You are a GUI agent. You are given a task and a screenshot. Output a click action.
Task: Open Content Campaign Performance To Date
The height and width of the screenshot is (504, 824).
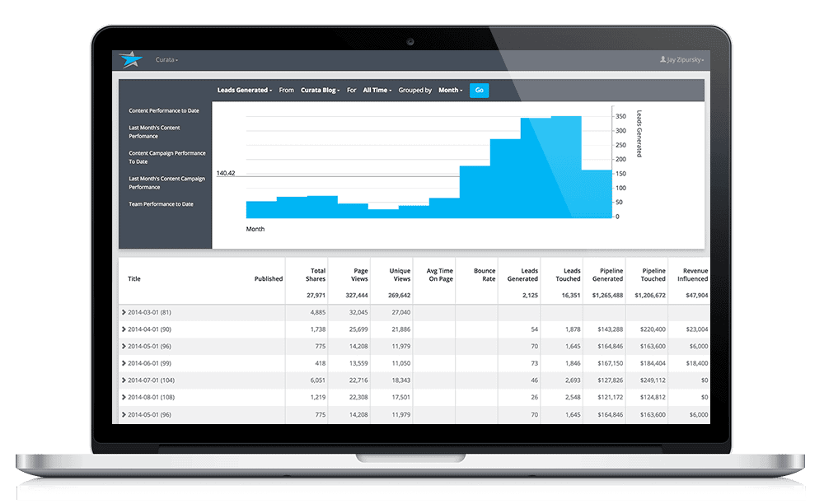166,157
